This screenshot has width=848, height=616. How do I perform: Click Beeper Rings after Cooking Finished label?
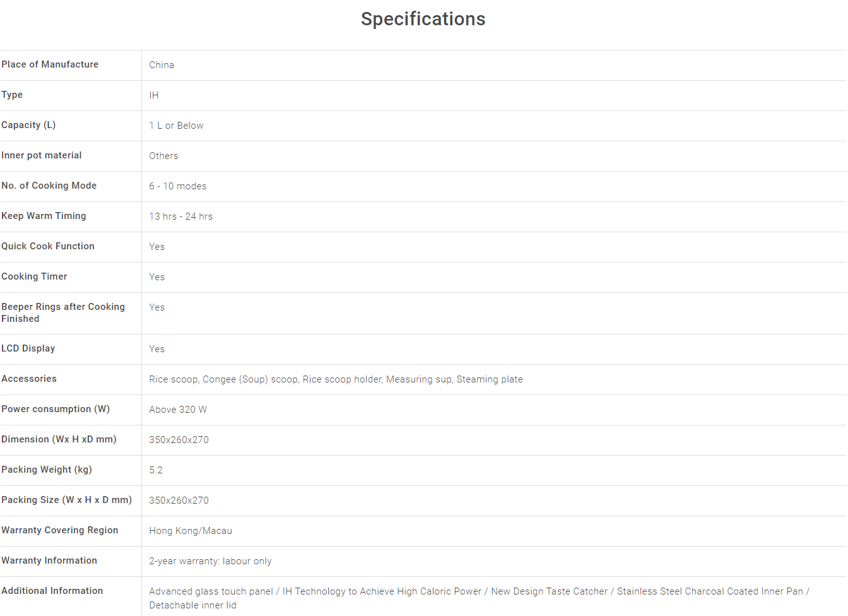point(63,312)
